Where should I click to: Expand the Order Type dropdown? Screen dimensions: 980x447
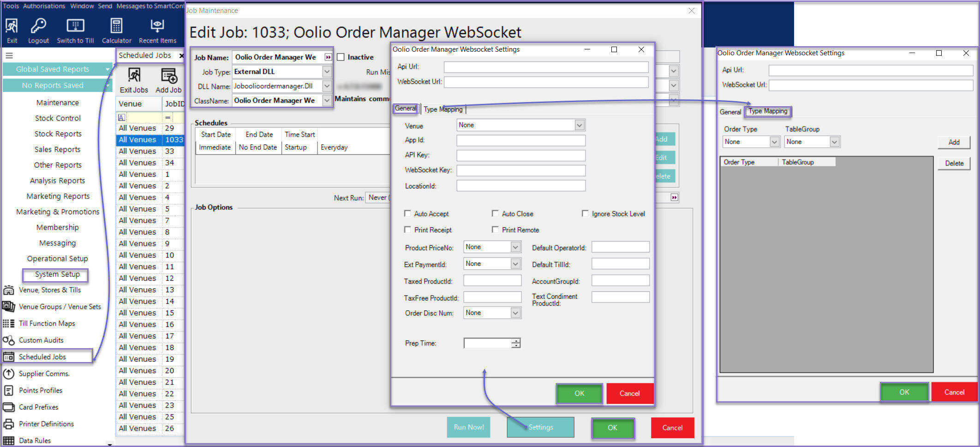[775, 142]
